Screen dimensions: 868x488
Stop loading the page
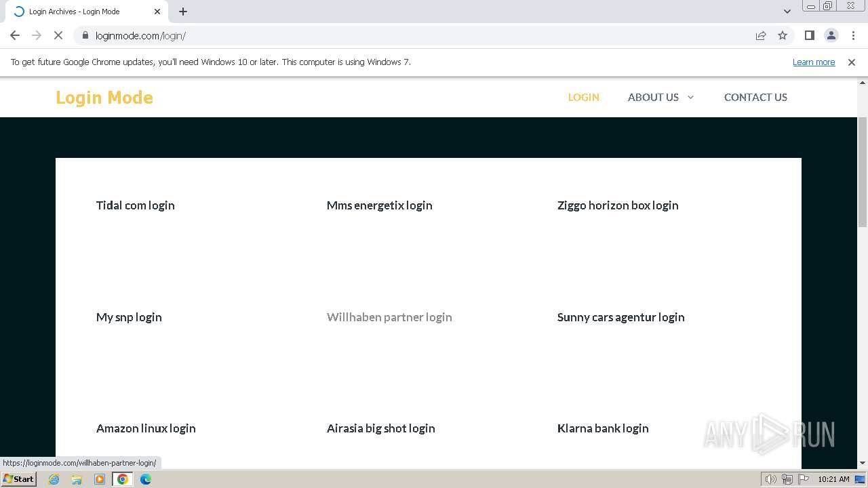58,35
